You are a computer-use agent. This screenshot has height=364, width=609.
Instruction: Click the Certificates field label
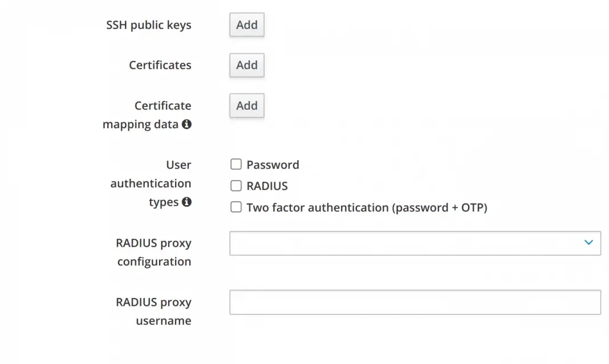pyautogui.click(x=160, y=65)
